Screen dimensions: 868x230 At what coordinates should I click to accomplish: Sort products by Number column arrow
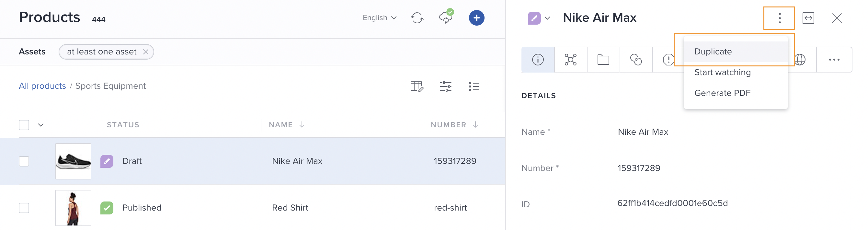pyautogui.click(x=475, y=125)
